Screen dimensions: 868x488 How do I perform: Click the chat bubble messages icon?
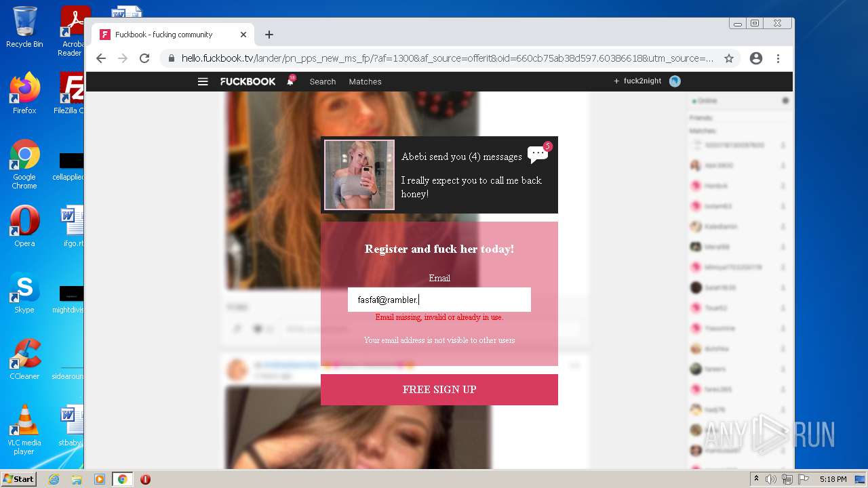click(x=538, y=153)
